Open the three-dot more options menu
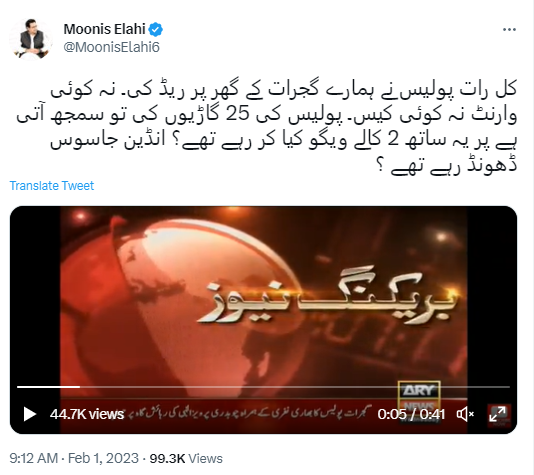Screen dimensions: 534x475 [x=509, y=30]
